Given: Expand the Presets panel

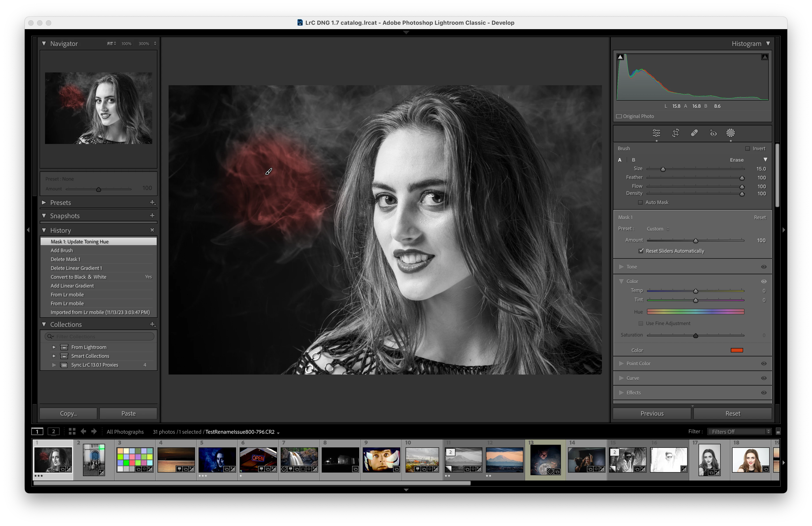Looking at the screenshot, I should (x=44, y=202).
